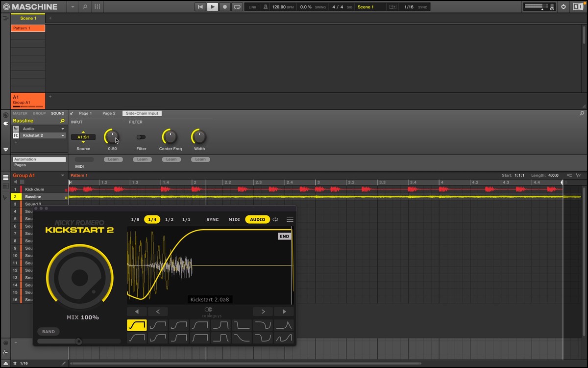Screen dimensions: 588x368
Task: Expand the Kickstart 2 plug-in slot dropdown
Action: pyautogui.click(x=63, y=135)
